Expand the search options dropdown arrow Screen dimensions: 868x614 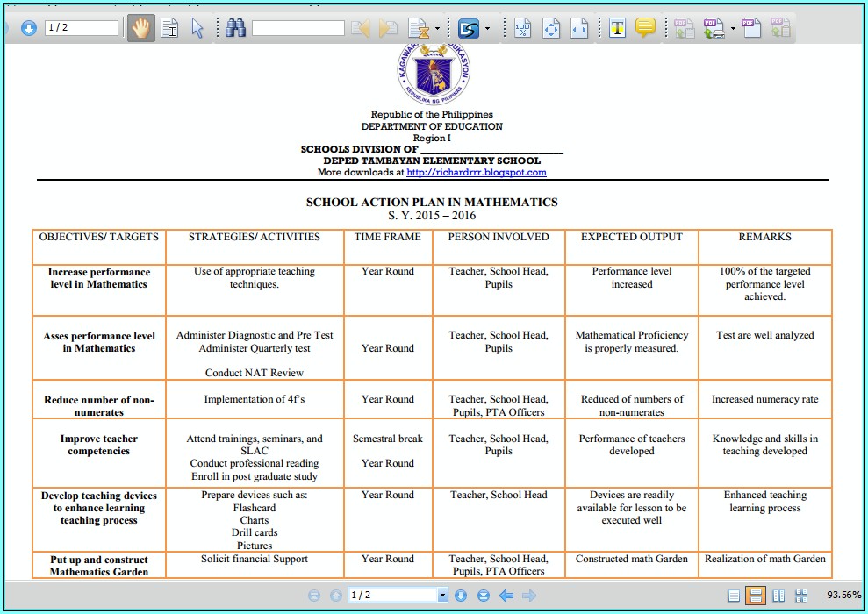click(x=437, y=28)
